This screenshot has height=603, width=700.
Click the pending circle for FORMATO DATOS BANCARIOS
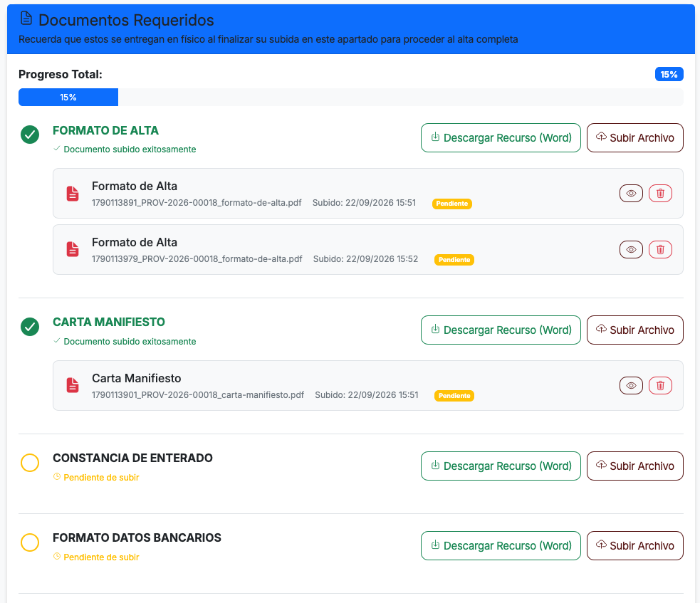(30, 542)
